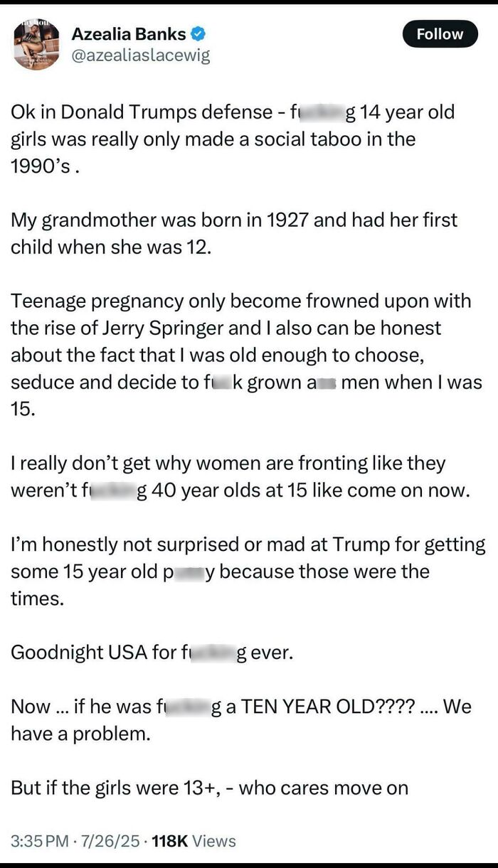Click the word "times." ending the fifth paragraph
This screenshot has width=498, height=868.
point(37,599)
